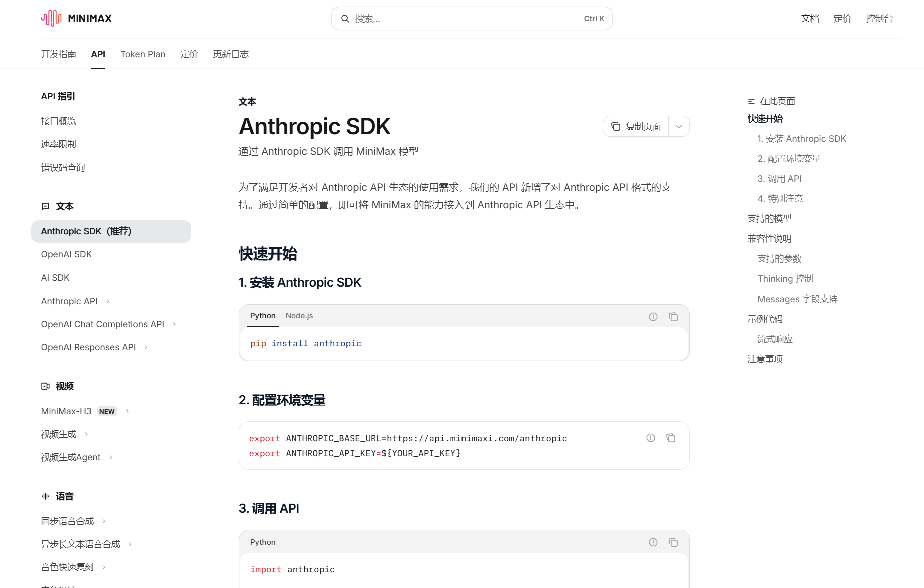This screenshot has height=588, width=924.
Task: Click the search magnifier icon
Action: click(x=345, y=19)
